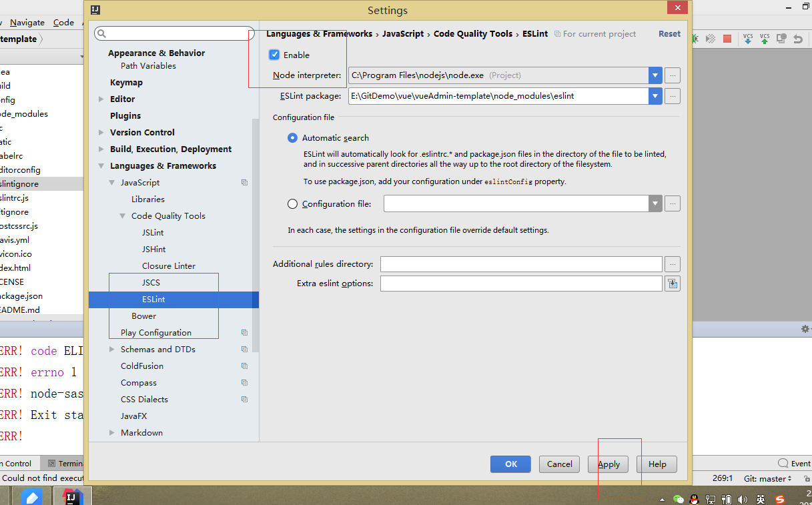Click the IntelliJ IDEA taskbar icon
812x505 pixels.
(72, 496)
